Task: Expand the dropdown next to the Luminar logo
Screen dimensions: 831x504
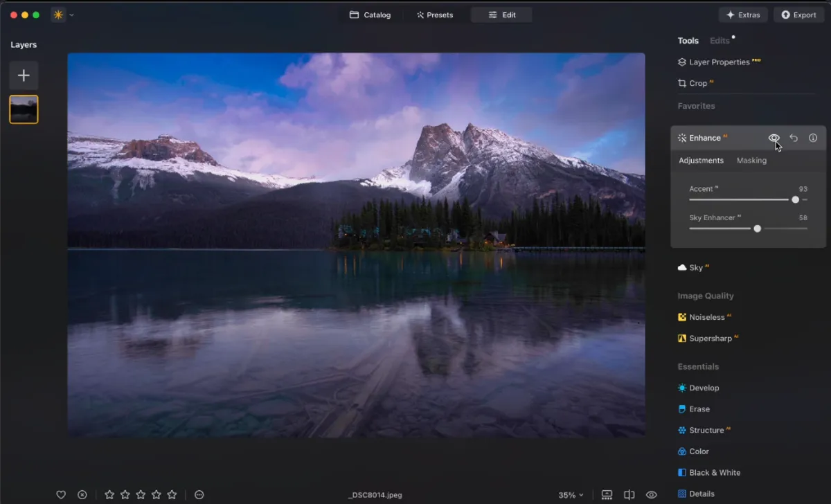Action: (x=71, y=14)
